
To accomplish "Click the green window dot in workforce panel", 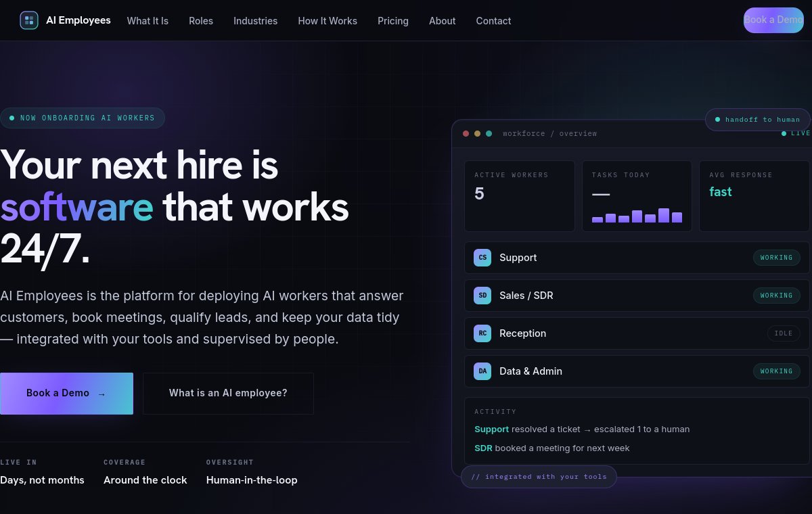I will pos(489,134).
